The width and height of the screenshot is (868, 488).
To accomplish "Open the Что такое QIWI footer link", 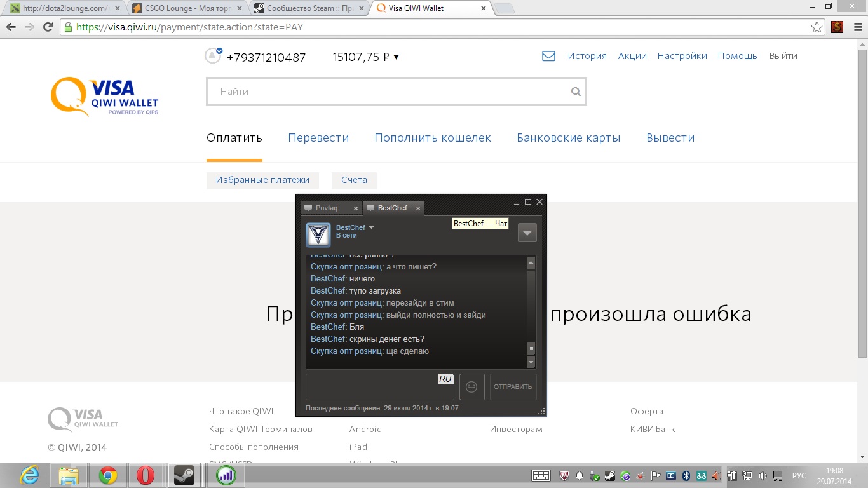I will (x=241, y=411).
